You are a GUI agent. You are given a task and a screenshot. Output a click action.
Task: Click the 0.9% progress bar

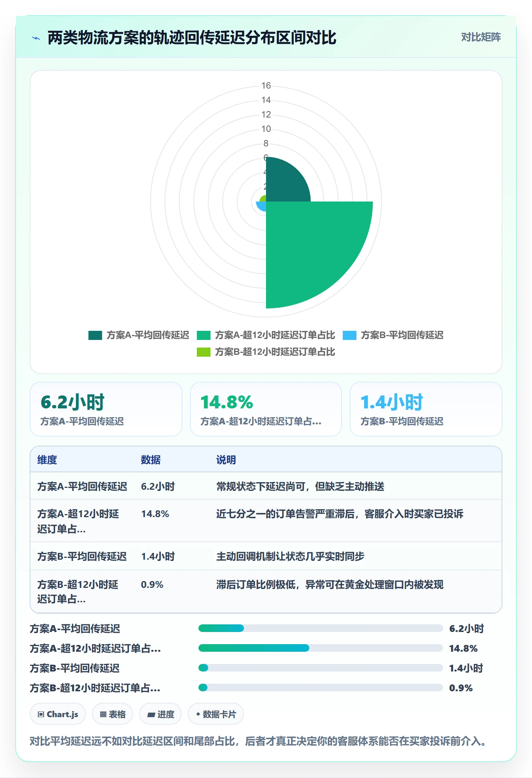(321, 687)
